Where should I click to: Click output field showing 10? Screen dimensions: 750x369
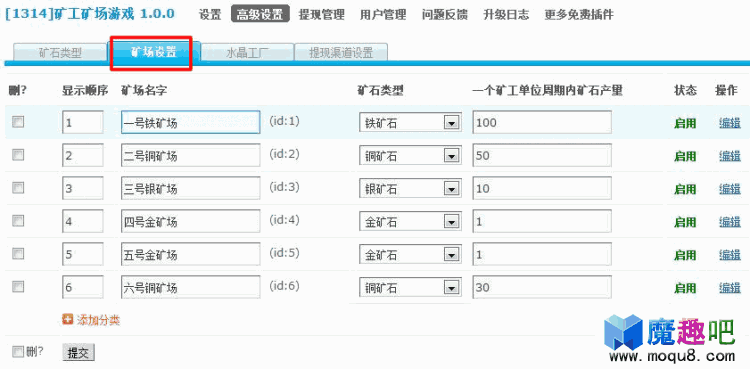(542, 188)
